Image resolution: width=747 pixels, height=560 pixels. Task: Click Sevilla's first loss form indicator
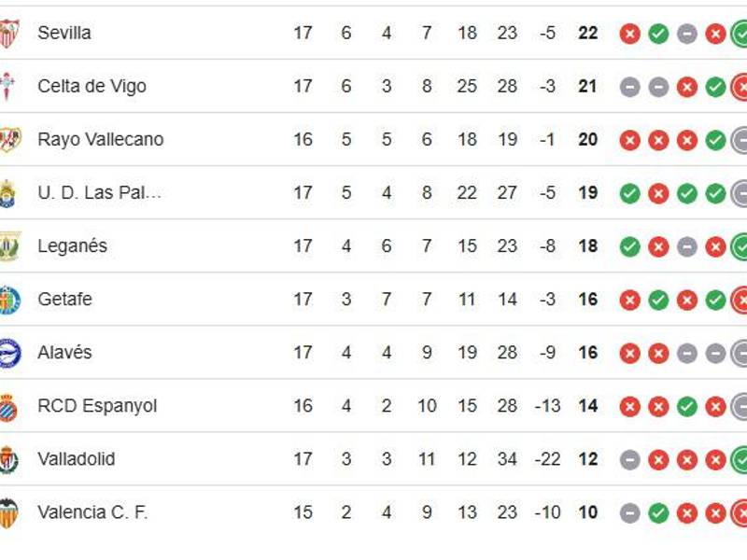pos(628,33)
